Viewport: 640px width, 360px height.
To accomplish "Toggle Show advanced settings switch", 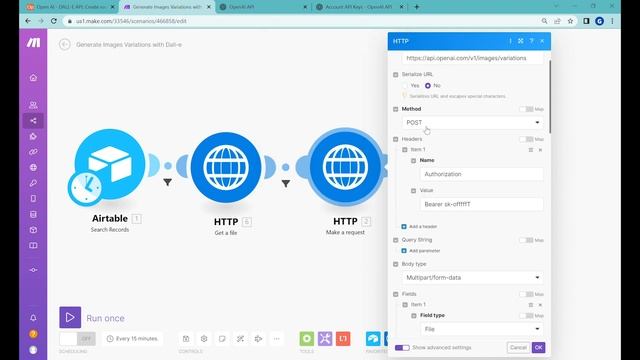I will 402,347.
